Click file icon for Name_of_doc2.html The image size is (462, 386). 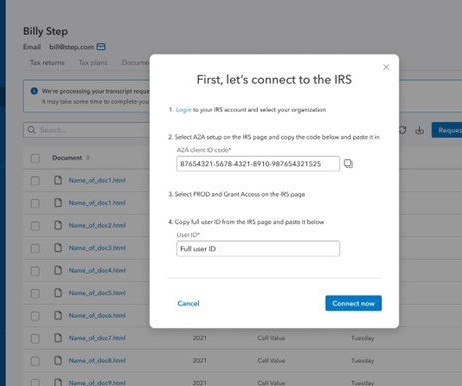coord(58,225)
